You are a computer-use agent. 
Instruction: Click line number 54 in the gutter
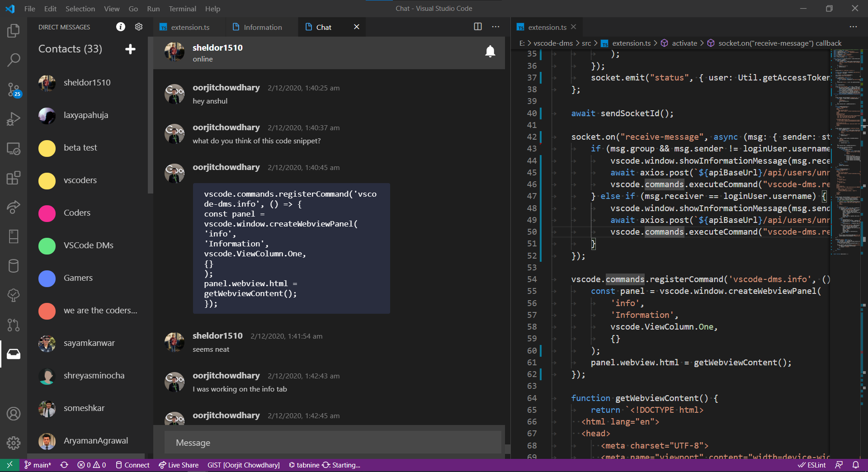532,279
